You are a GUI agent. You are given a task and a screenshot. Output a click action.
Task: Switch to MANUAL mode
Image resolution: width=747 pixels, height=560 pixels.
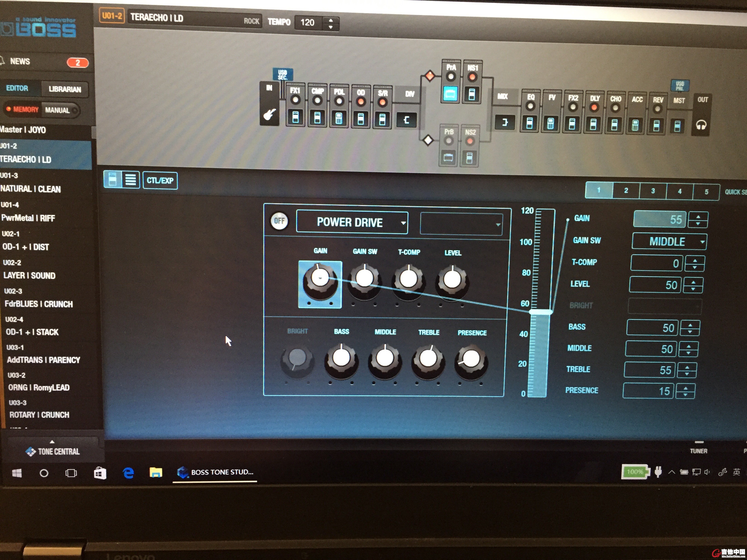pos(61,110)
